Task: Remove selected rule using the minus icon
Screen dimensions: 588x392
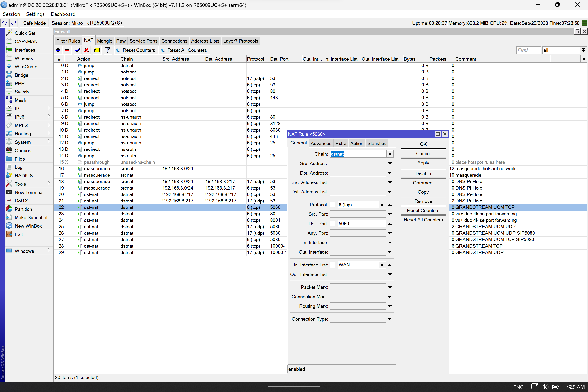Action: tap(67, 50)
